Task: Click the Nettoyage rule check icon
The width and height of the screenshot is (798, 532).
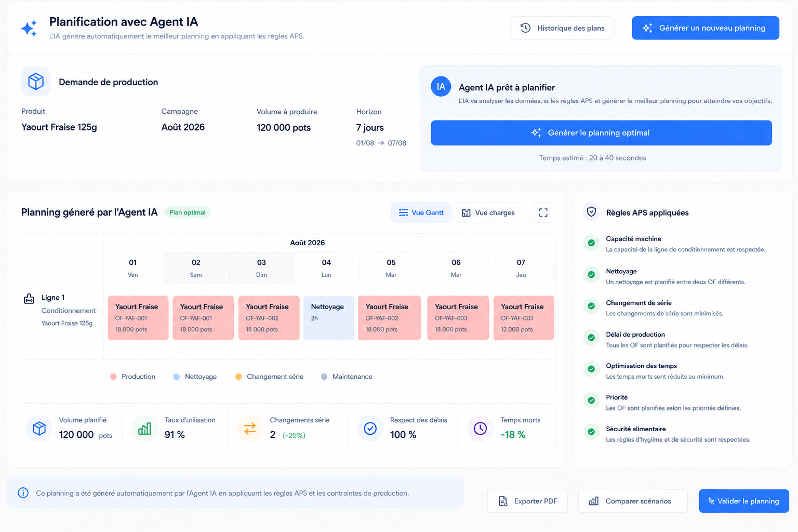Action: (x=591, y=274)
